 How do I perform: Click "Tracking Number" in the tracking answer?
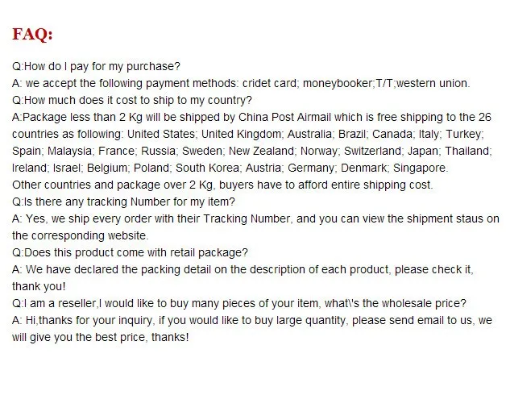[x=247, y=218]
